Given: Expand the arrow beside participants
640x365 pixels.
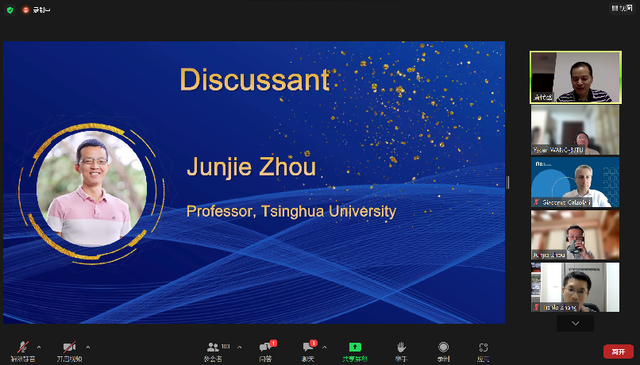Looking at the screenshot, I should (239, 347).
